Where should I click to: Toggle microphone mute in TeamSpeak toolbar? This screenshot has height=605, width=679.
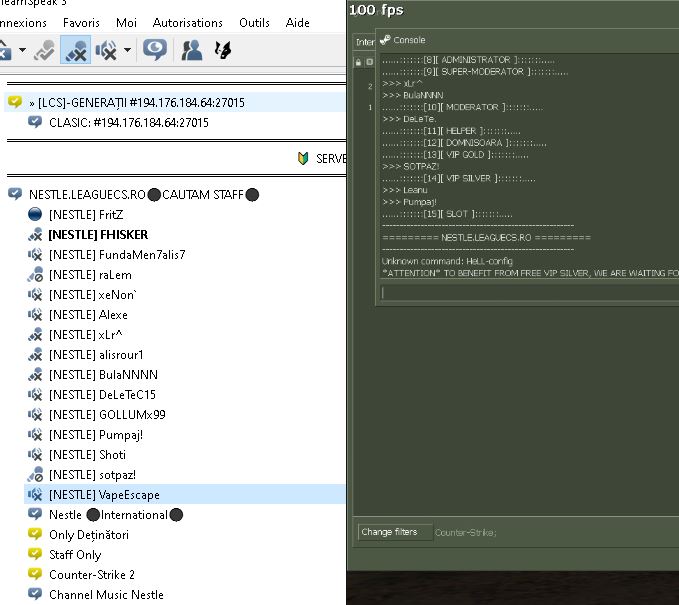(x=75, y=50)
